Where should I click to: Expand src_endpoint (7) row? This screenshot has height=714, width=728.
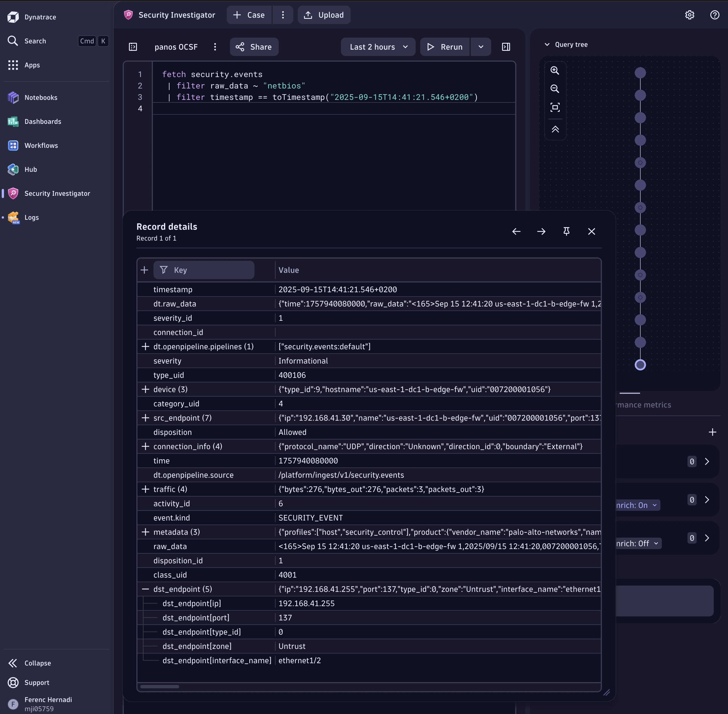[145, 418]
